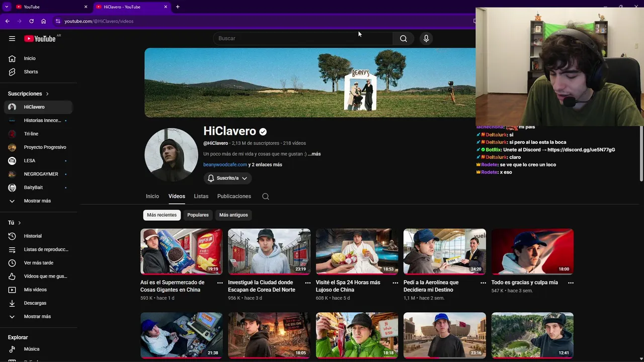
Task: Select Populares filter chip
Action: (x=198, y=215)
